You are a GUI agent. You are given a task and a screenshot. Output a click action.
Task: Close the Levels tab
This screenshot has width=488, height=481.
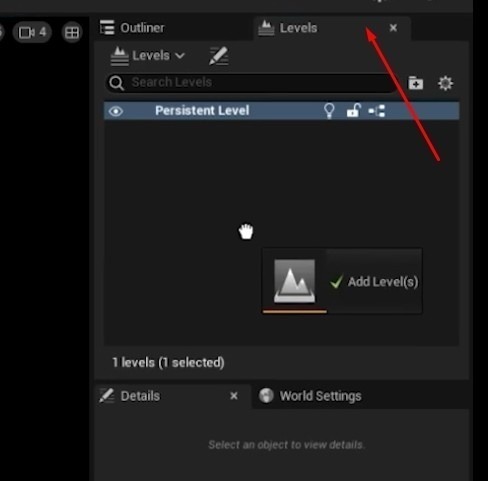(393, 28)
